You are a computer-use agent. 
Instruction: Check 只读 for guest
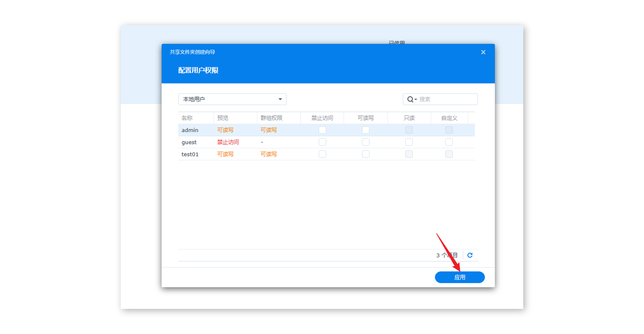(409, 142)
